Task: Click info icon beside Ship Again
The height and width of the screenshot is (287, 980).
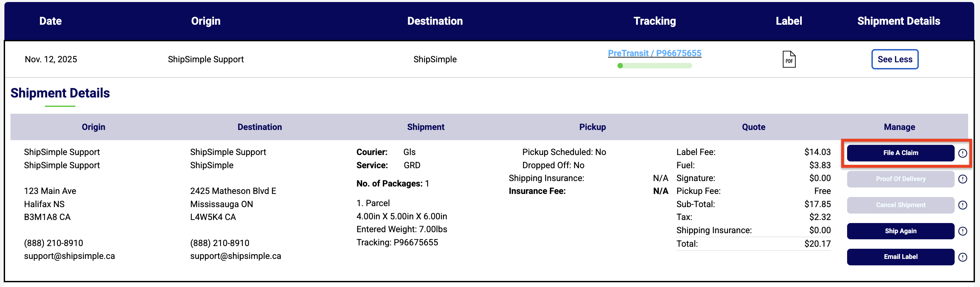Action: (x=962, y=231)
